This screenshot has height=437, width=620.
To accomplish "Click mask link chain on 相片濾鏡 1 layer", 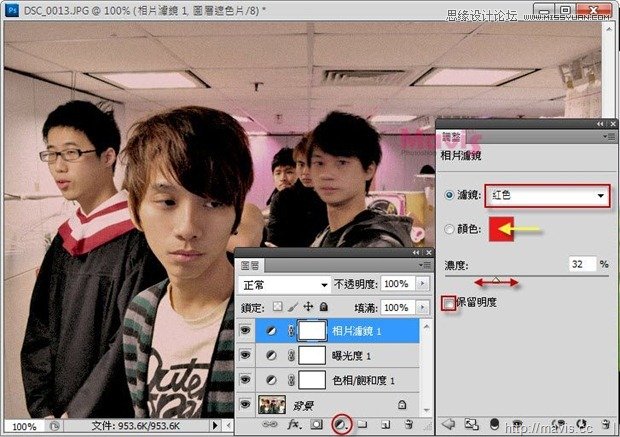I will click(291, 331).
